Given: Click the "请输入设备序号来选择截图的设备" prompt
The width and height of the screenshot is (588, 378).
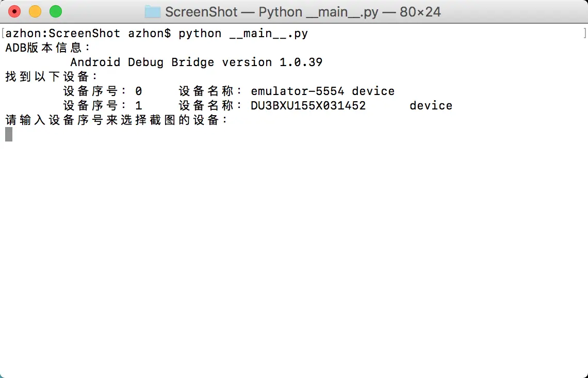Looking at the screenshot, I should [x=117, y=120].
